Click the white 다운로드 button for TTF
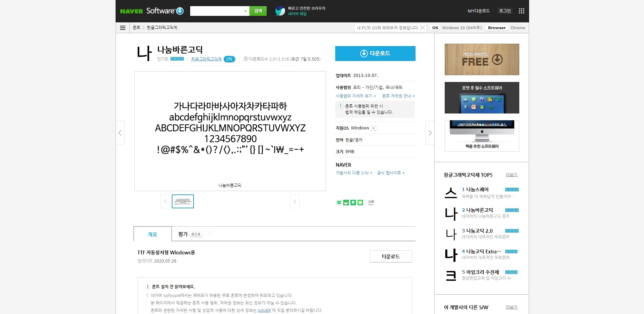 click(x=391, y=256)
